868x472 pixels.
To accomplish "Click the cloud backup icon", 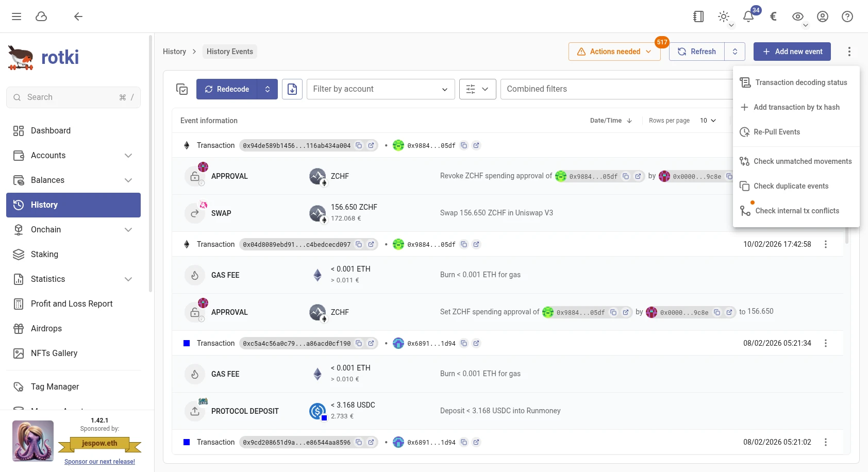I will (41, 16).
